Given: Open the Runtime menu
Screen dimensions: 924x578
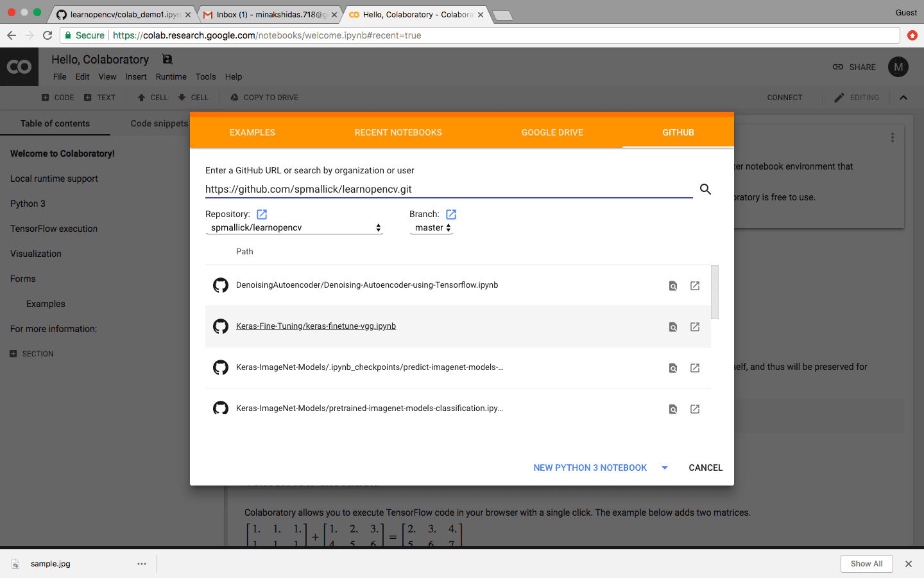Looking at the screenshot, I should tap(171, 76).
